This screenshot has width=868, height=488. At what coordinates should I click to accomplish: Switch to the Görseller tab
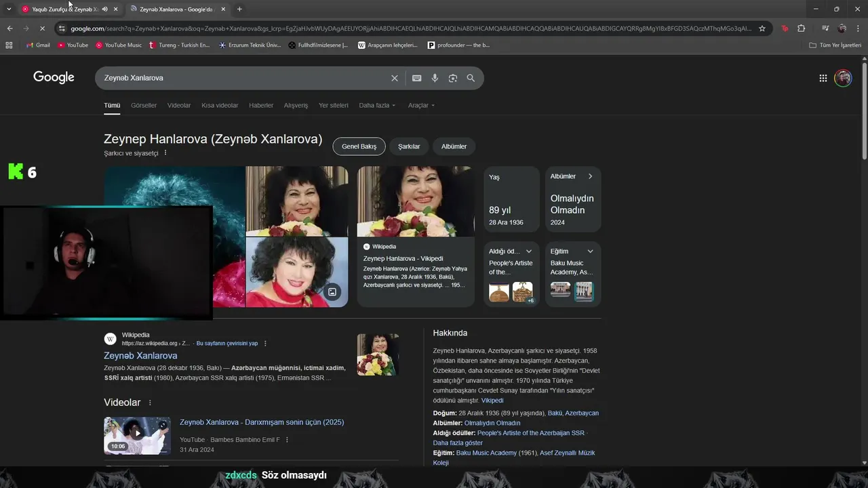[x=144, y=105]
